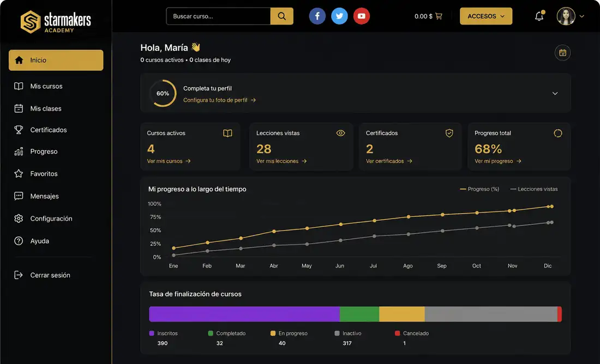Click the 317 inactivo count
This screenshot has width=600, height=364.
347,343
